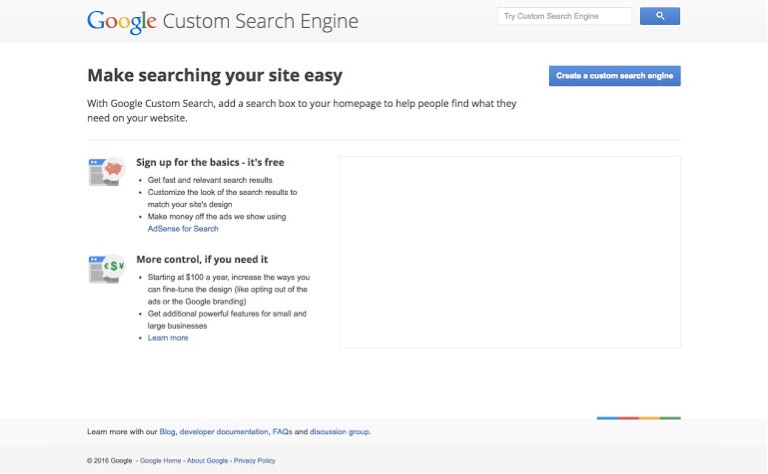Click bullet Get additional powerful features
The image size is (768, 474).
click(227, 320)
